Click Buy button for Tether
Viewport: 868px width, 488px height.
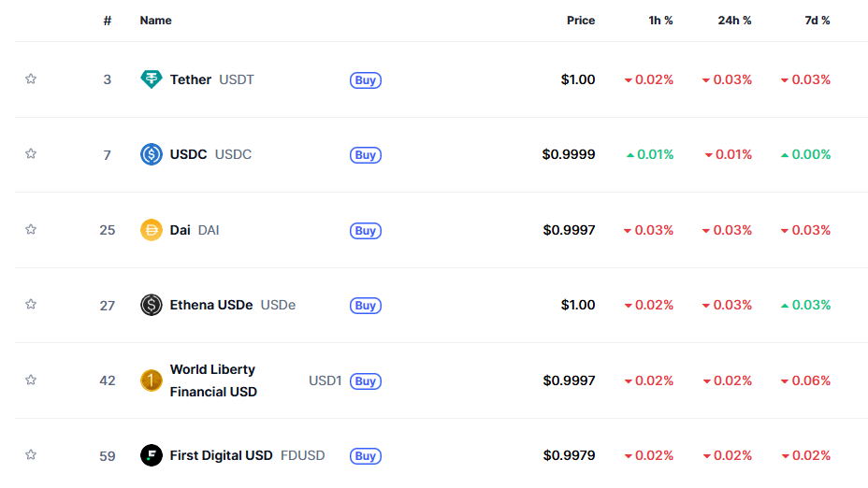366,80
